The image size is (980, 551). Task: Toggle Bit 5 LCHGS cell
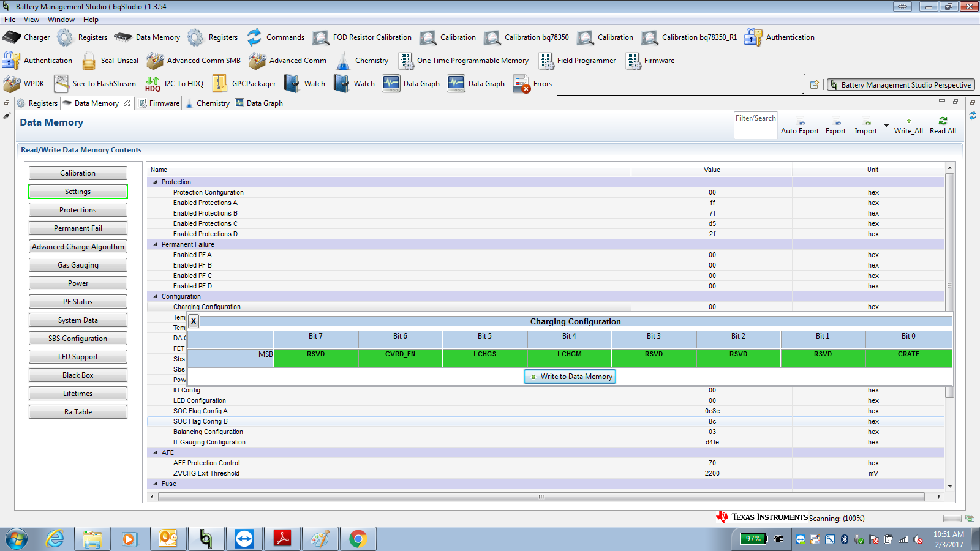tap(484, 358)
